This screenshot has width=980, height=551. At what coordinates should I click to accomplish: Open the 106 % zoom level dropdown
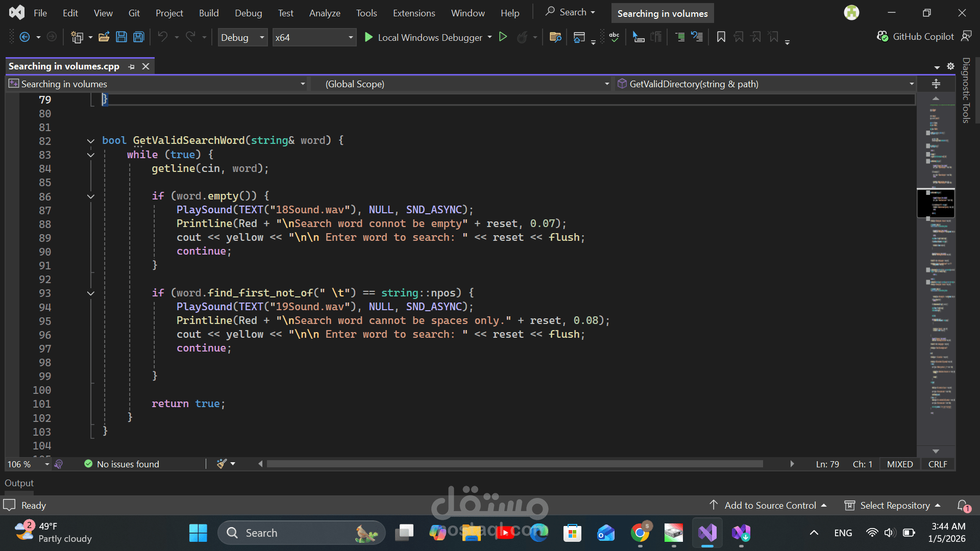(x=46, y=464)
